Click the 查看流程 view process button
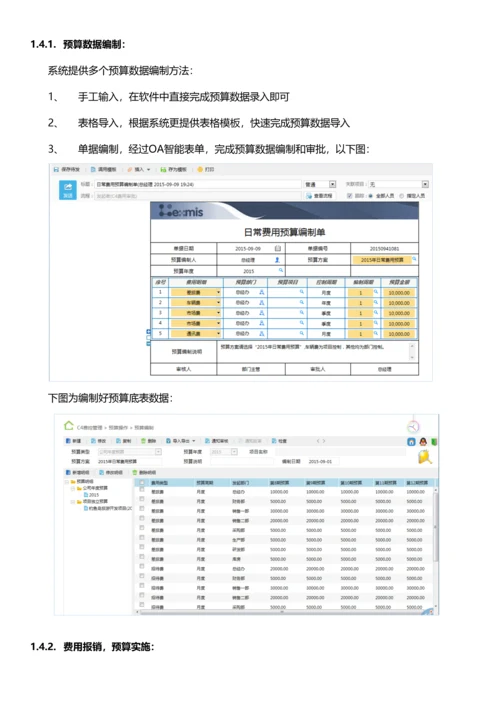500x707 pixels. pos(319,196)
